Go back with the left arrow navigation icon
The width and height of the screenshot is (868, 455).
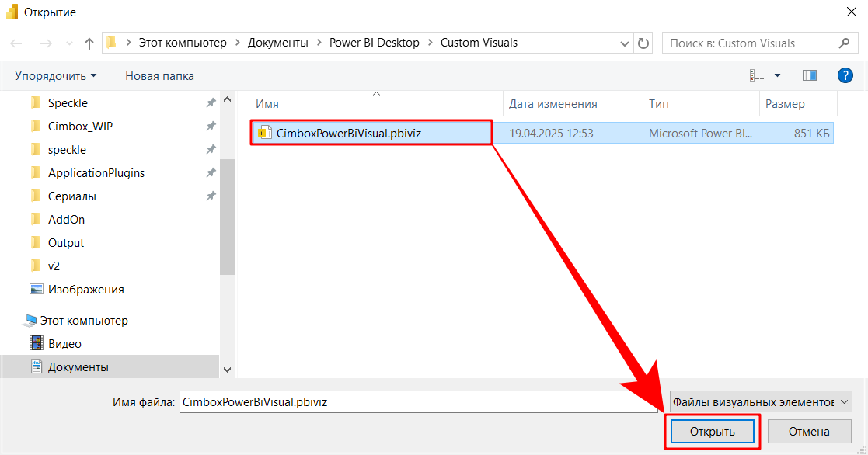(16, 43)
